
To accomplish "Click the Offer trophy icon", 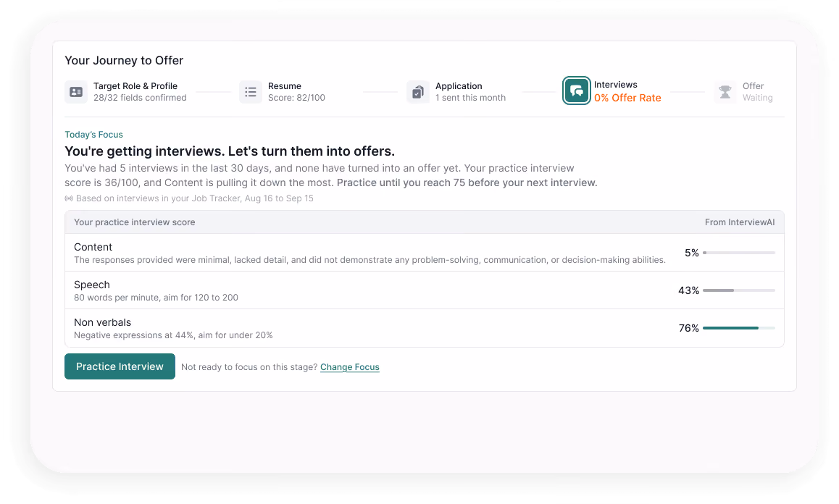I will (725, 92).
